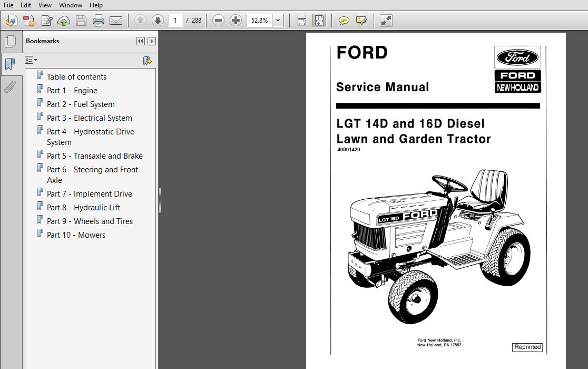
Task: Open the Page Thumbnails panel icon
Action: 11,41
